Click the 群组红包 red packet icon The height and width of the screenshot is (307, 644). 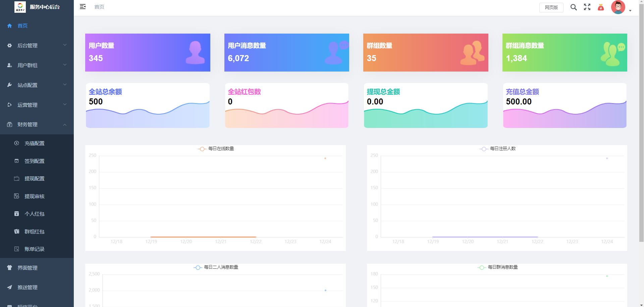pyautogui.click(x=16, y=231)
